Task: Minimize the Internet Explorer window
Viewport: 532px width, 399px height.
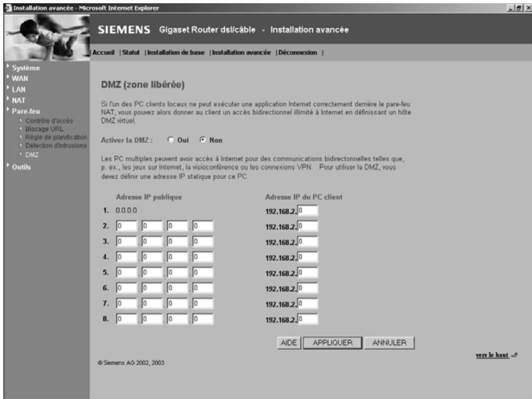Action: click(511, 8)
